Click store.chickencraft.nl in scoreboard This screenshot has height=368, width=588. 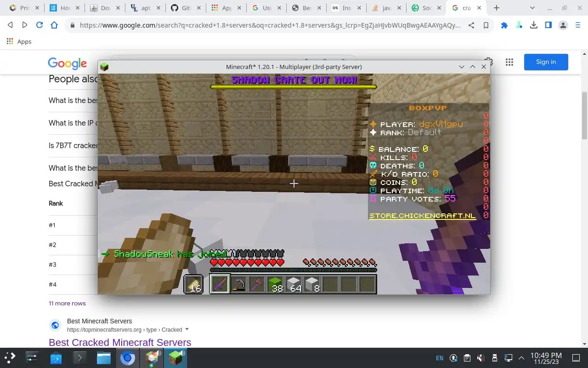point(423,215)
